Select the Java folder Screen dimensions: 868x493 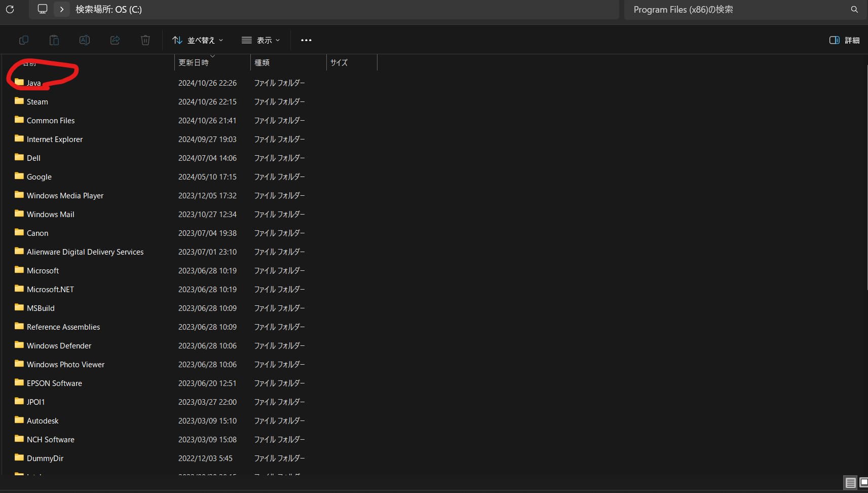coord(33,83)
